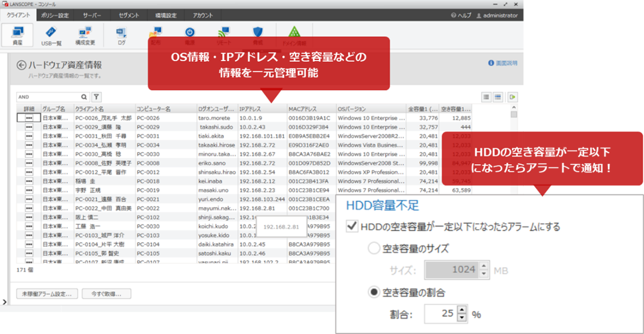Open details button for PC-0104 row
Image resolution: width=644 pixels, height=334 pixels.
click(29, 245)
